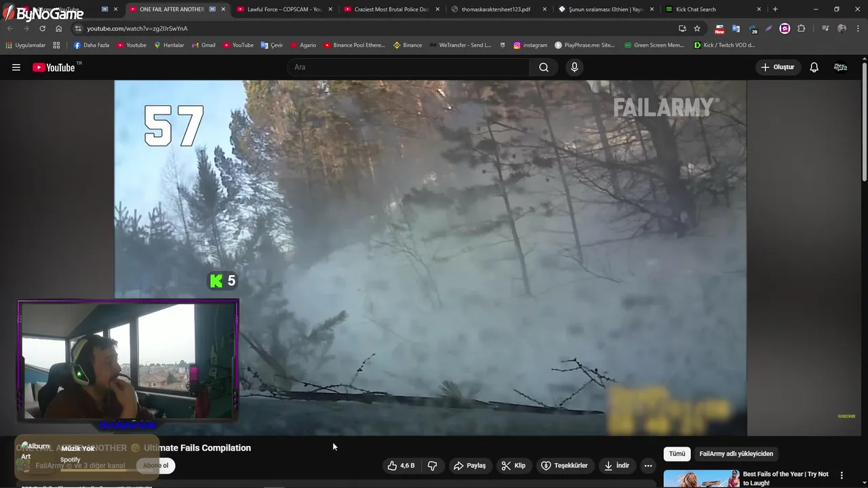The height and width of the screenshot is (488, 868).
Task: Open the YouTube hamburger guide menu
Action: coord(16,67)
